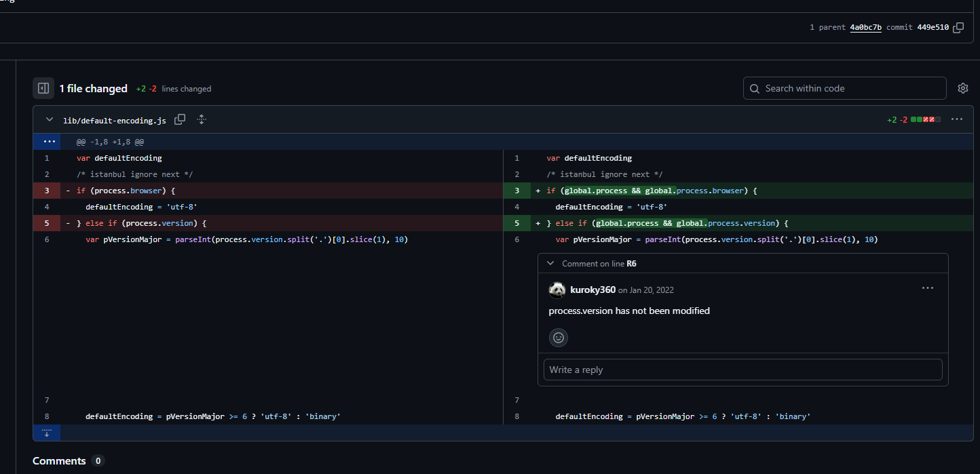Image resolution: width=980 pixels, height=474 pixels.
Task: Click kuroky360's panda avatar
Action: coord(557,290)
